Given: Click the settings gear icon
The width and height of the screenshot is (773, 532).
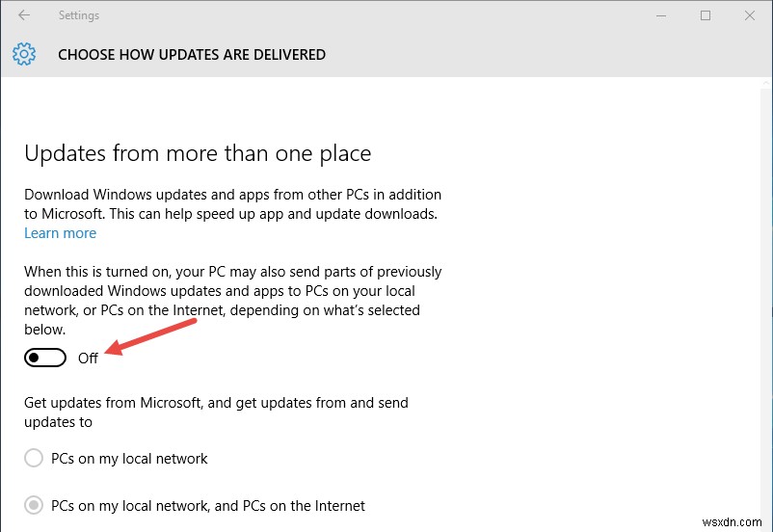Looking at the screenshot, I should (x=24, y=54).
